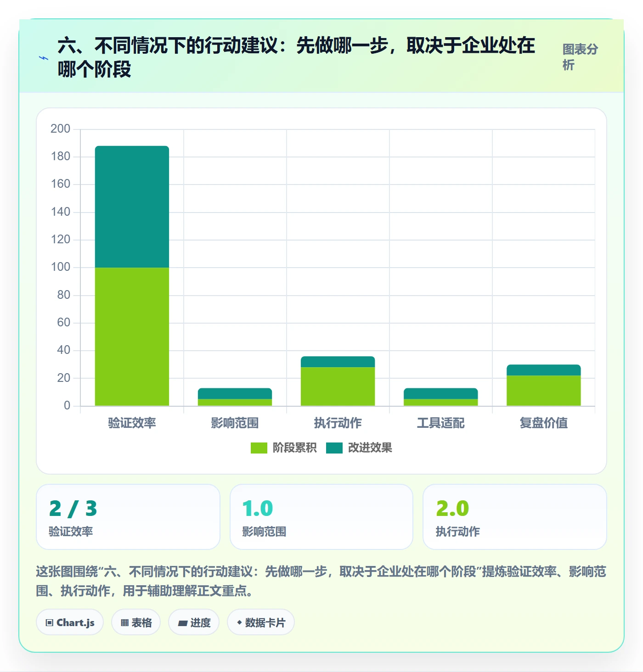Click the diamond icon in 数据卡片 tag
Screen dimensions: 643x672
(x=239, y=622)
